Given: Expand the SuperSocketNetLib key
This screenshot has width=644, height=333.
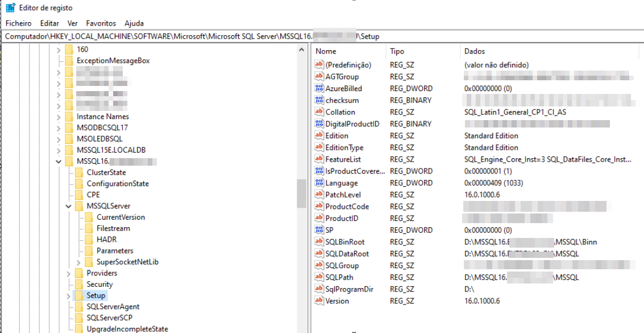Looking at the screenshot, I should pos(78,262).
